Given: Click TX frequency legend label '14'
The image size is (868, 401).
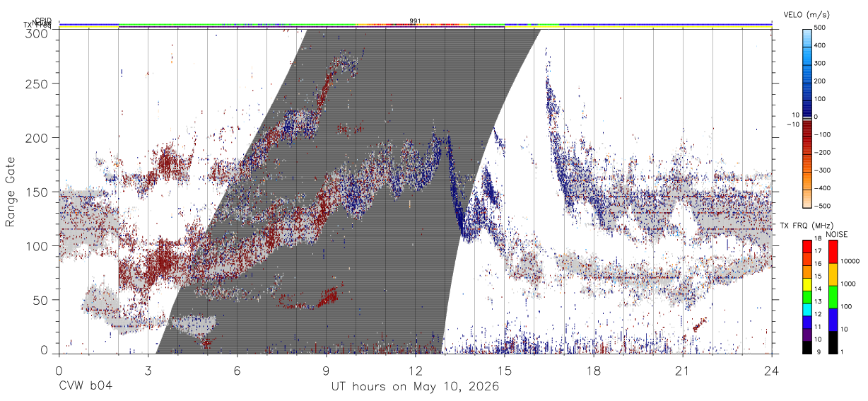Looking at the screenshot, I should [817, 289].
